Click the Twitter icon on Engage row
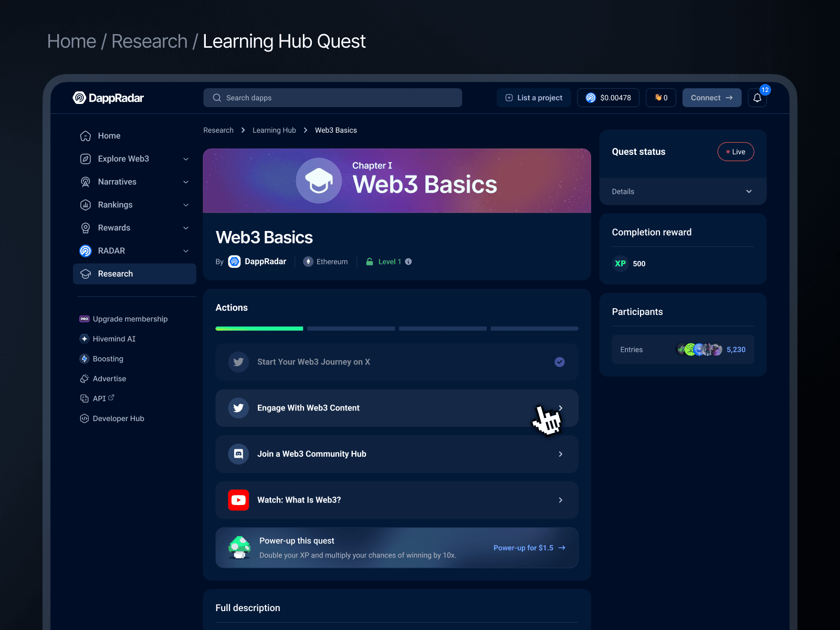Image resolution: width=840 pixels, height=630 pixels. (238, 408)
